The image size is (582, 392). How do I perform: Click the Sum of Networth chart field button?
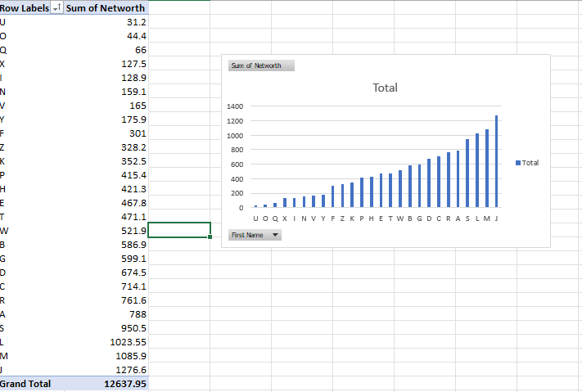pyautogui.click(x=258, y=65)
